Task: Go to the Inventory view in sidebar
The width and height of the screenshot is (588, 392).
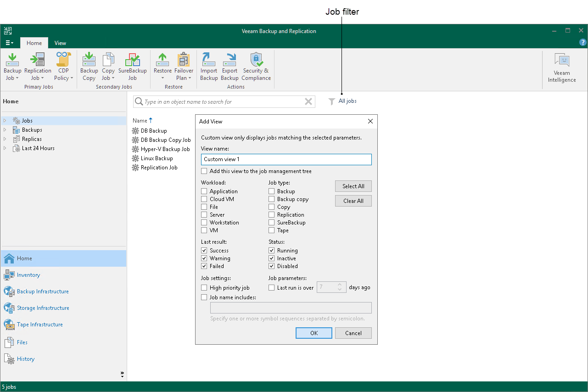Action: pyautogui.click(x=28, y=275)
